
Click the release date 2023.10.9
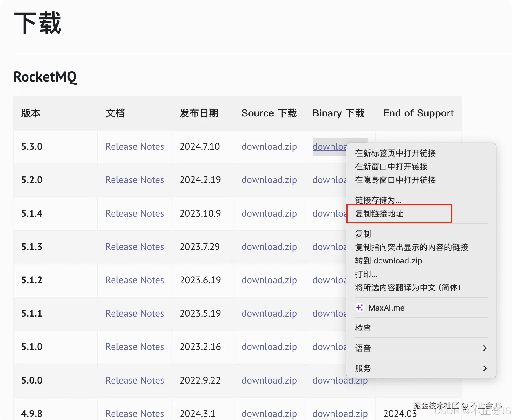(200, 213)
